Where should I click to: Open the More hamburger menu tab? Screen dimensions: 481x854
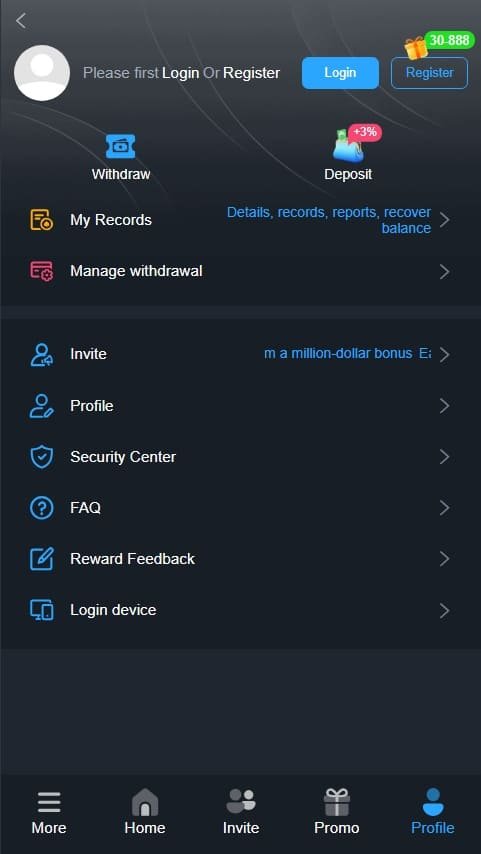[49, 812]
